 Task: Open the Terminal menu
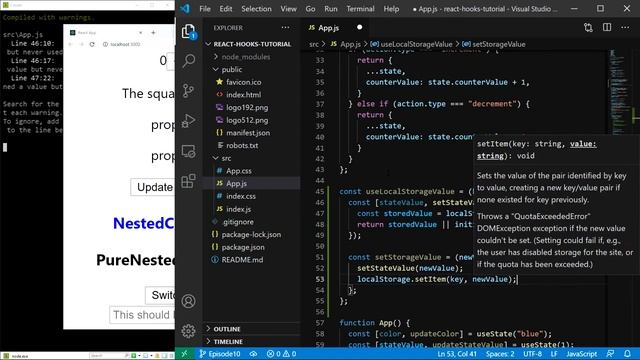pos(360,9)
